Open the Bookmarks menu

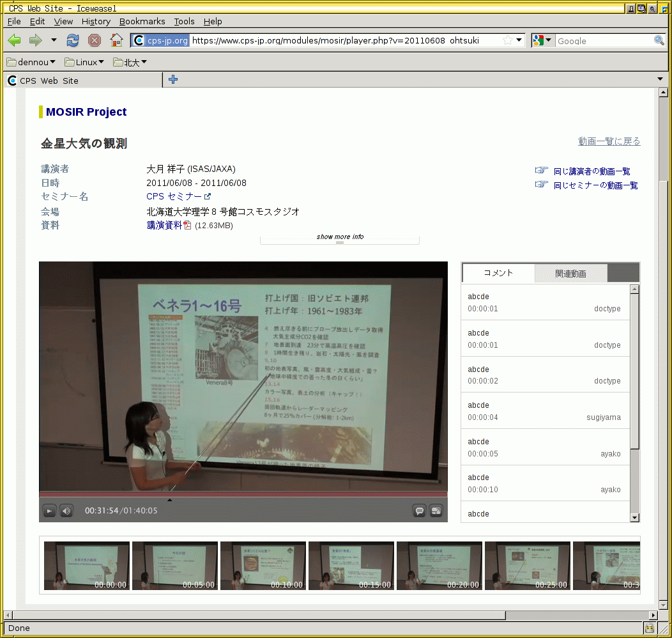tap(142, 21)
